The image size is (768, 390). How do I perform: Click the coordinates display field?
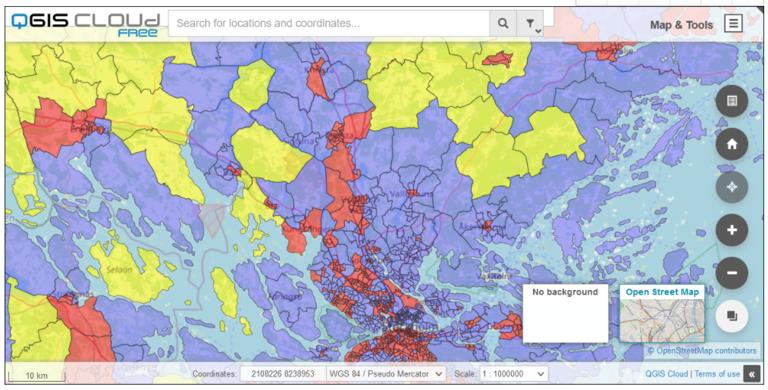tap(283, 374)
